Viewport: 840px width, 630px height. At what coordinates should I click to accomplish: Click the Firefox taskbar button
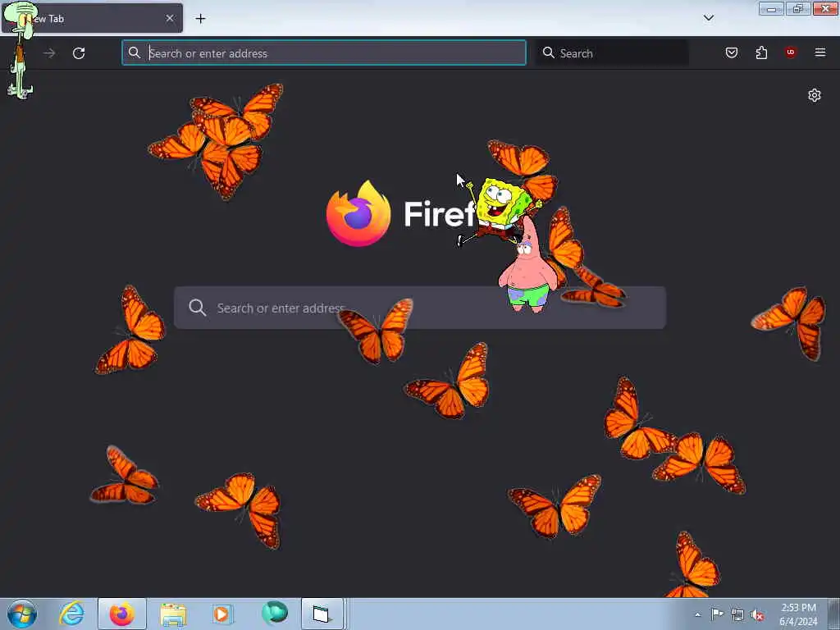[x=122, y=614]
